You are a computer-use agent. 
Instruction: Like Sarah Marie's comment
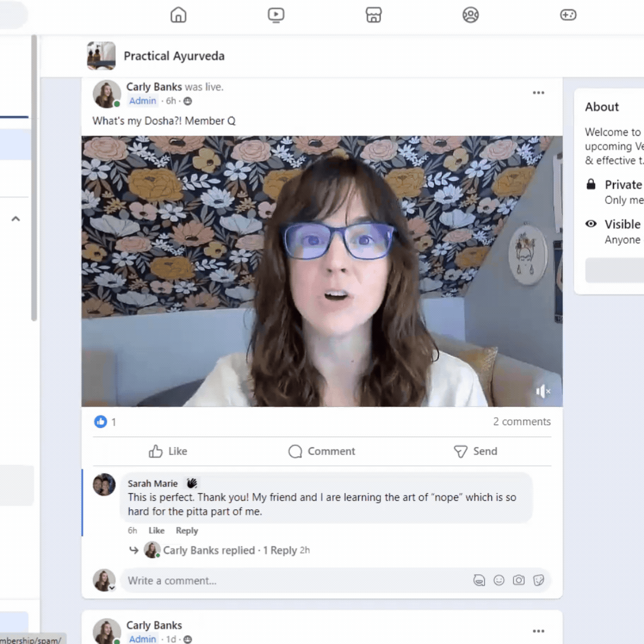click(x=156, y=531)
